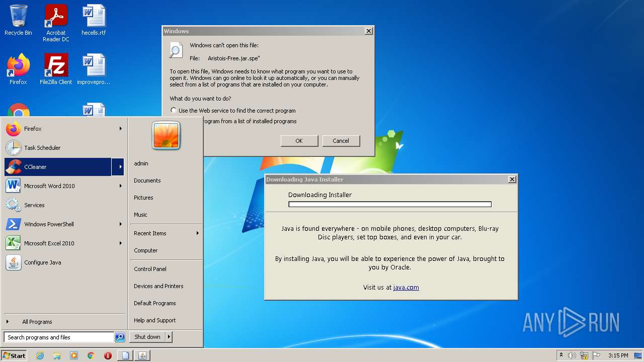Click the search magnifier button in Start menu
Viewport: 644px width, 362px height.
click(120, 337)
